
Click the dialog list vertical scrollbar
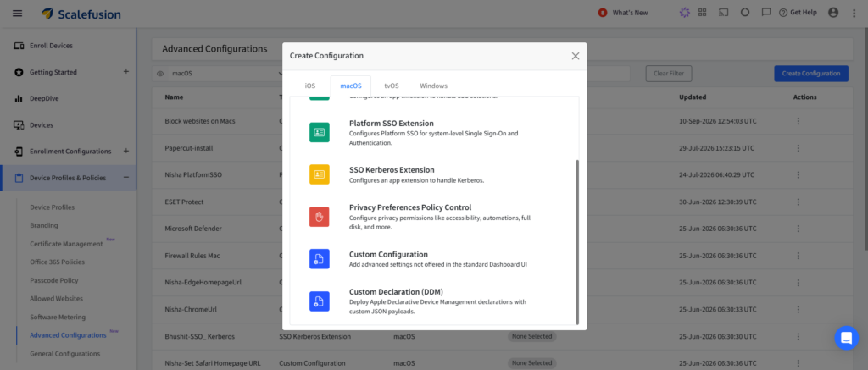577,242
